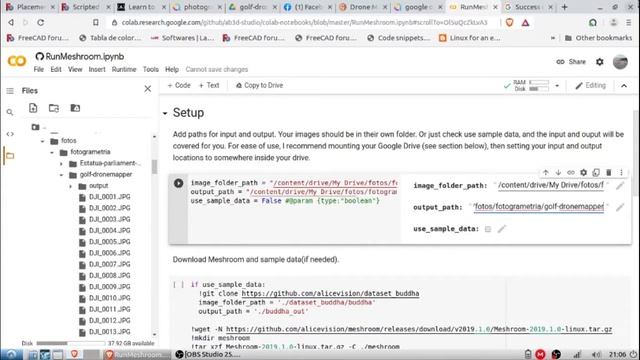Run the use_sample_data download cell

(178, 284)
